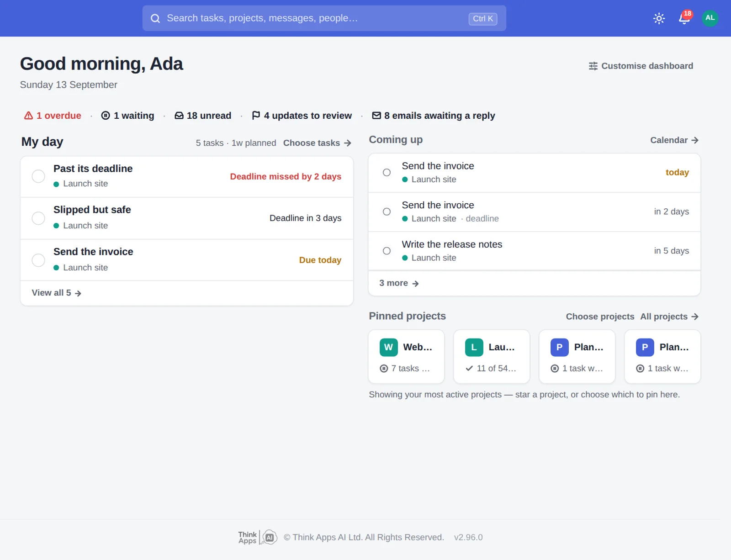This screenshot has height=560, width=731.
Task: Click Think Apps logo in footer
Action: click(x=258, y=538)
